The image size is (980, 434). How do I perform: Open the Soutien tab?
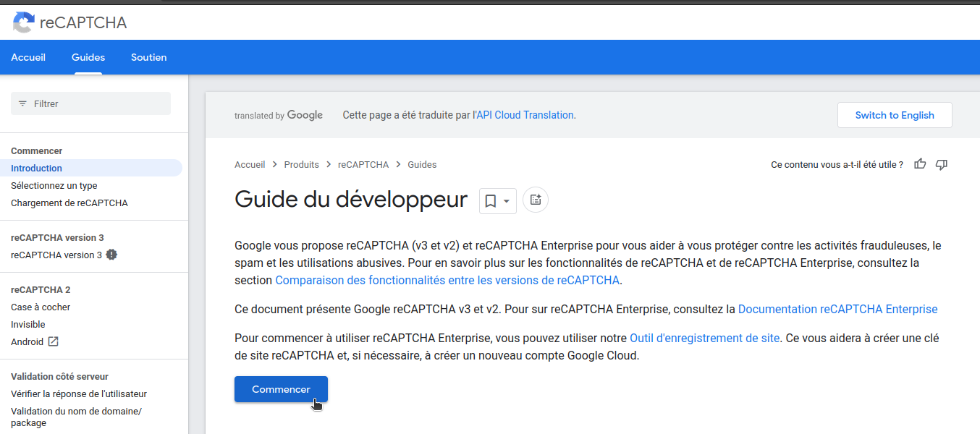pyautogui.click(x=149, y=57)
